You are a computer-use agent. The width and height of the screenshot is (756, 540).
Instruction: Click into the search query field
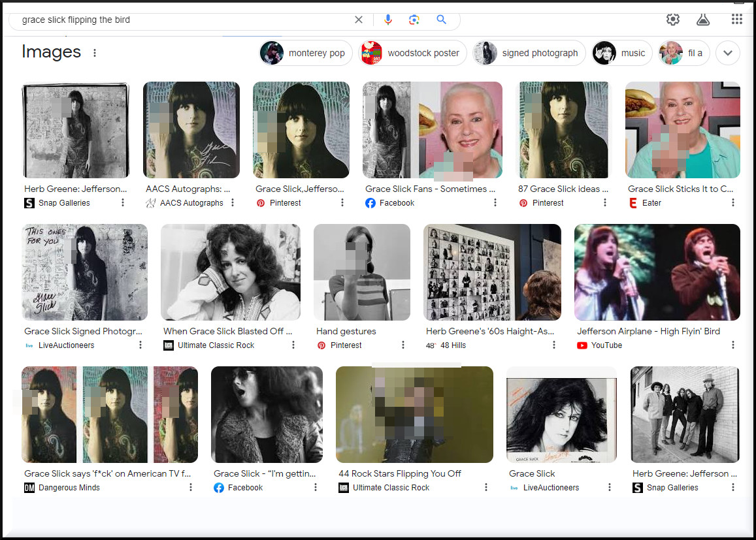click(x=183, y=20)
